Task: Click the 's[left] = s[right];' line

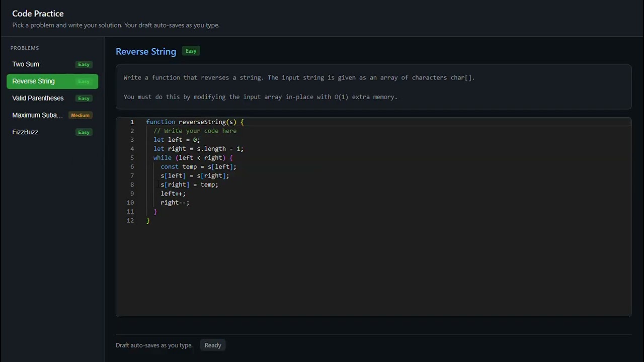Action: [x=195, y=176]
